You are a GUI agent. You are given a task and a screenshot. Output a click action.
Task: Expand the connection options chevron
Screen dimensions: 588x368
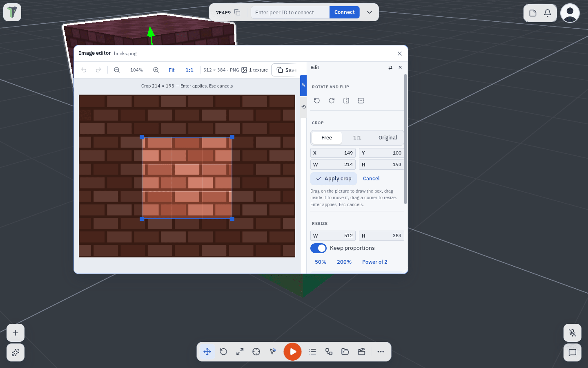370,12
